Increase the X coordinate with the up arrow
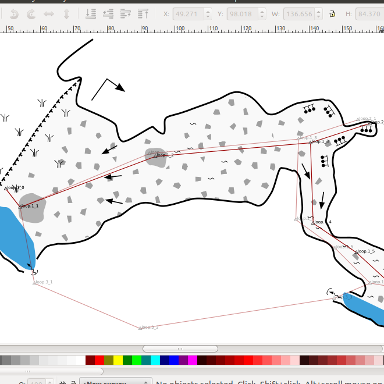The height and width of the screenshot is (384, 384). tap(208, 11)
